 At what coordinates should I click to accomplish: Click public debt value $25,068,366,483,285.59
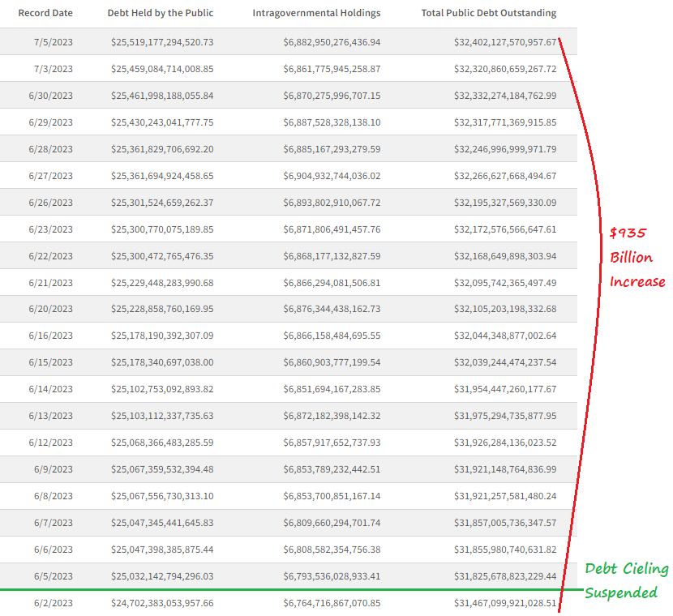(x=162, y=443)
